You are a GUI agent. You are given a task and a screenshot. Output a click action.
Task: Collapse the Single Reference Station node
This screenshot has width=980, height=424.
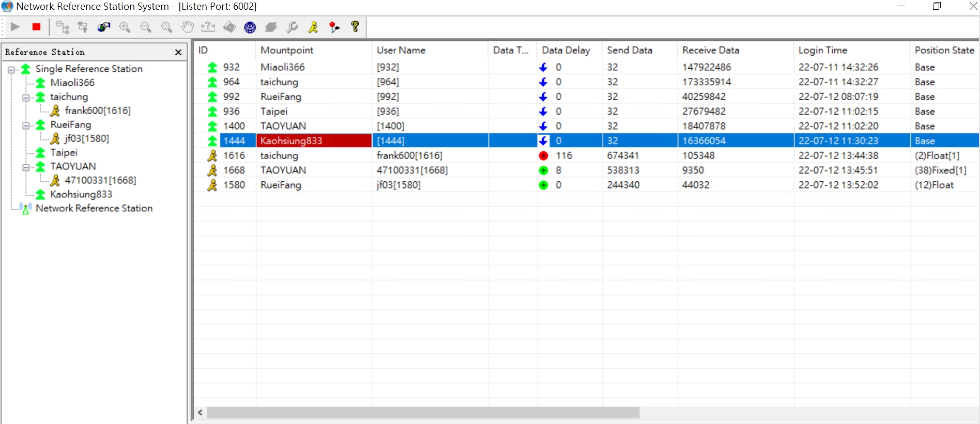(11, 69)
